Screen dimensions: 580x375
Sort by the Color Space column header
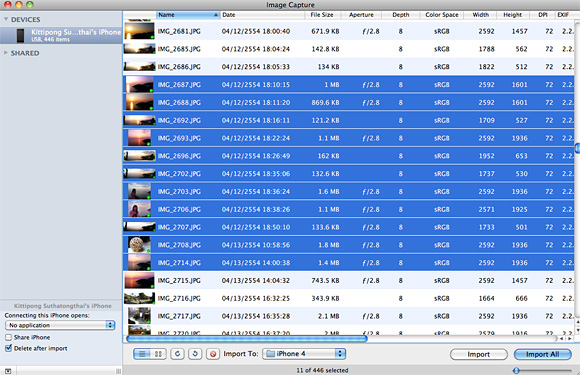(x=442, y=15)
